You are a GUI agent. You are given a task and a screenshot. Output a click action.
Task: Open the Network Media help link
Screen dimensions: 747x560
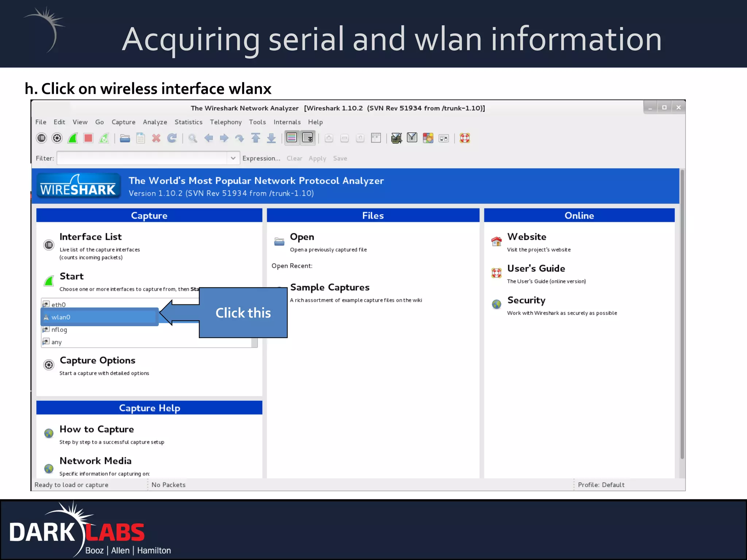click(x=96, y=461)
